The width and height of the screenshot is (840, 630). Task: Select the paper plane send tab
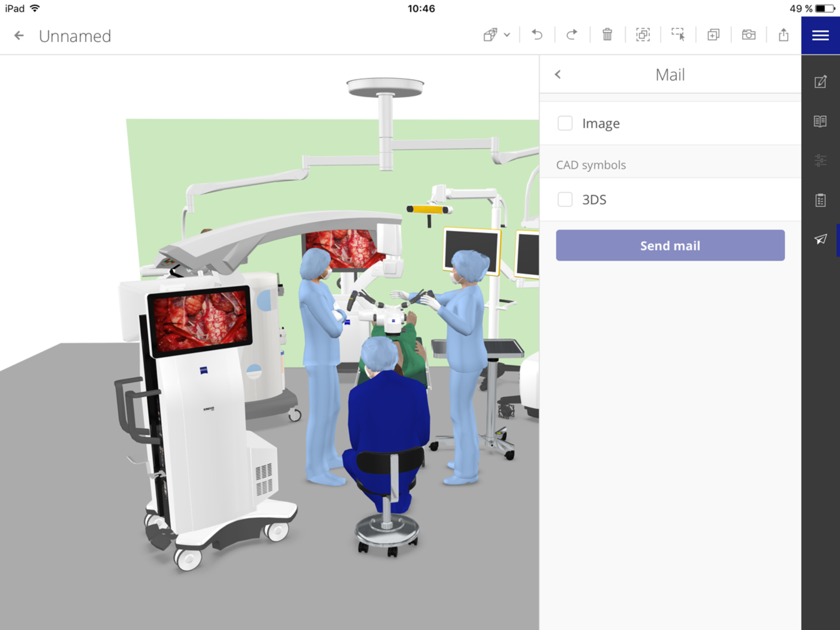pos(820,239)
